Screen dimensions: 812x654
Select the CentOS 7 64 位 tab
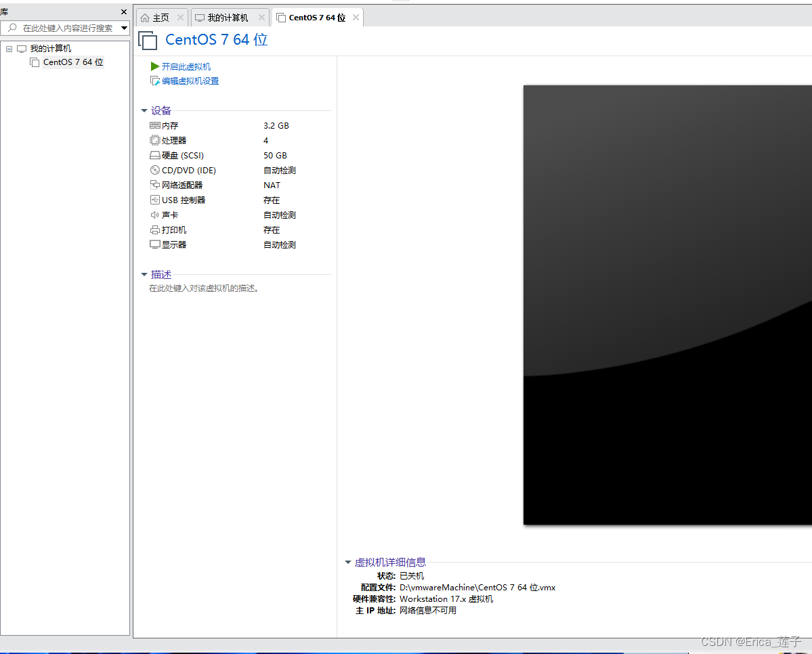click(x=318, y=18)
